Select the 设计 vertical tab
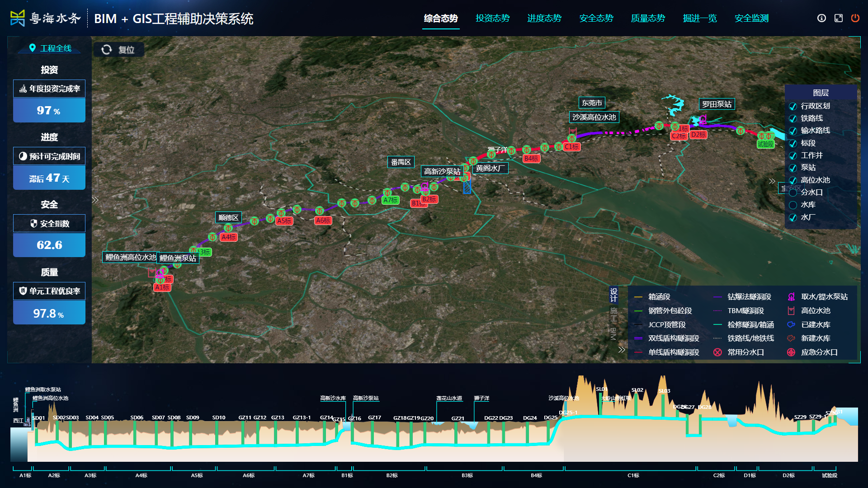 click(613, 295)
